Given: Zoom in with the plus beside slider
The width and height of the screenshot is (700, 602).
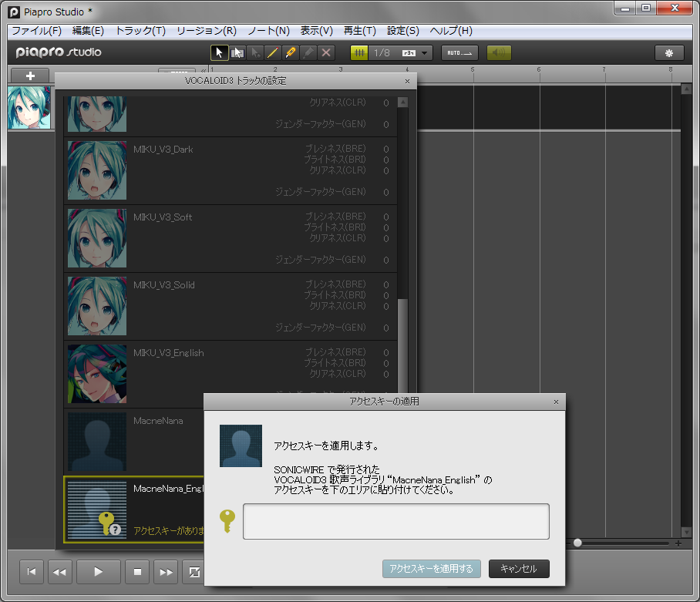Looking at the screenshot, I should (x=678, y=543).
